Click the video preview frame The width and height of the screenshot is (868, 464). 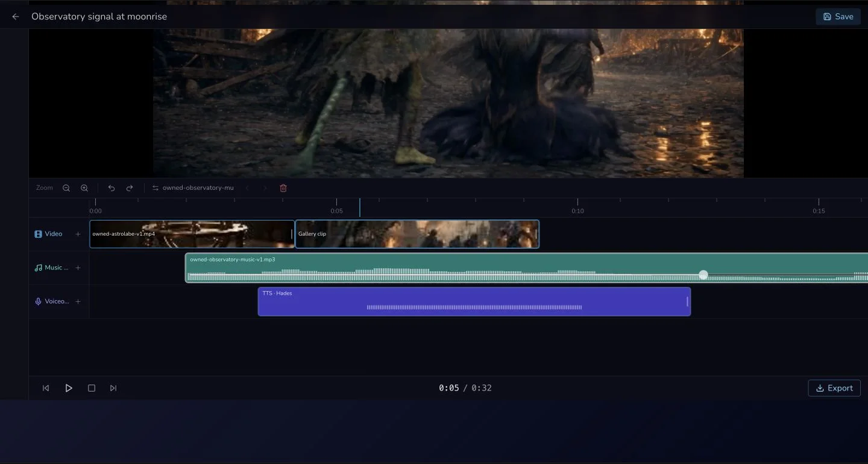click(448, 102)
